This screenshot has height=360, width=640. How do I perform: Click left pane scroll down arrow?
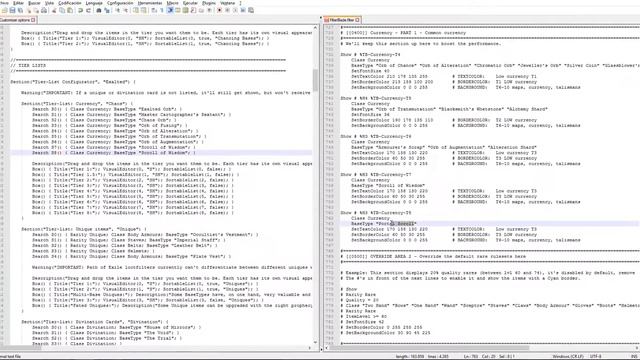(x=315, y=342)
